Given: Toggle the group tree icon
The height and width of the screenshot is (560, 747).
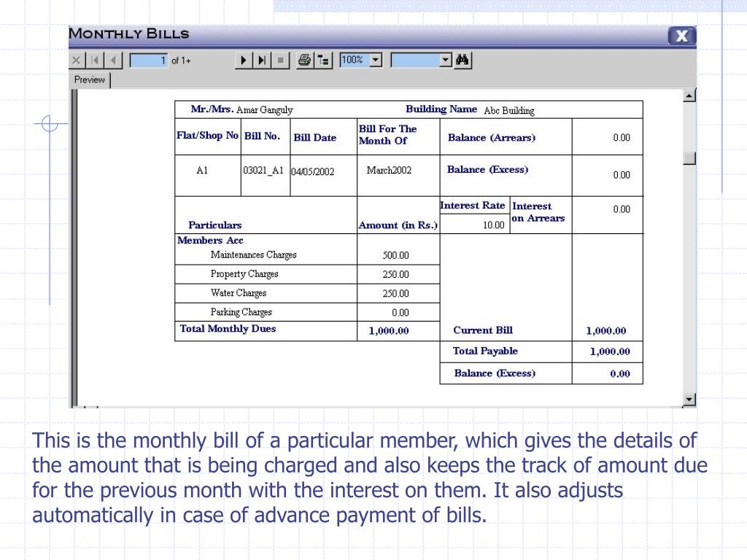Looking at the screenshot, I should click(x=323, y=60).
